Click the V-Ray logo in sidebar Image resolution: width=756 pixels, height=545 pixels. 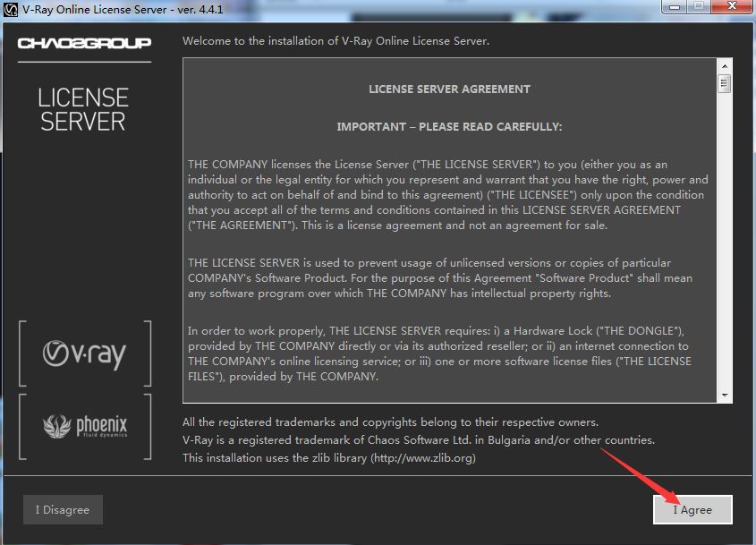coord(84,353)
